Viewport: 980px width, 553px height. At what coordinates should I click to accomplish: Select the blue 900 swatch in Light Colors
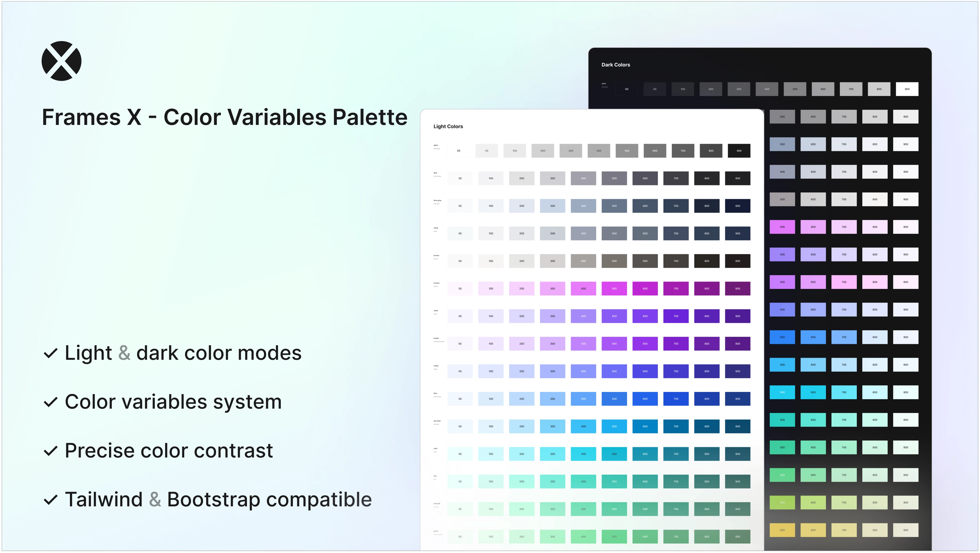coord(738,399)
